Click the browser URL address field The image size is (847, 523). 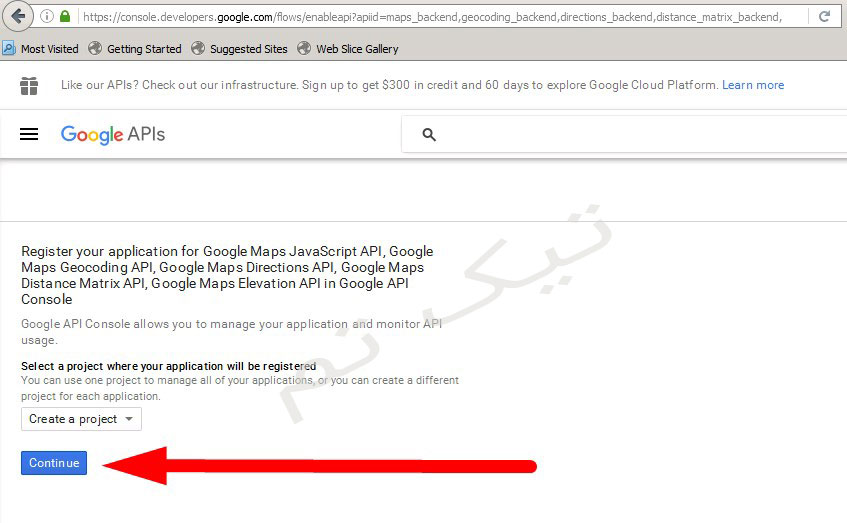[x=432, y=17]
